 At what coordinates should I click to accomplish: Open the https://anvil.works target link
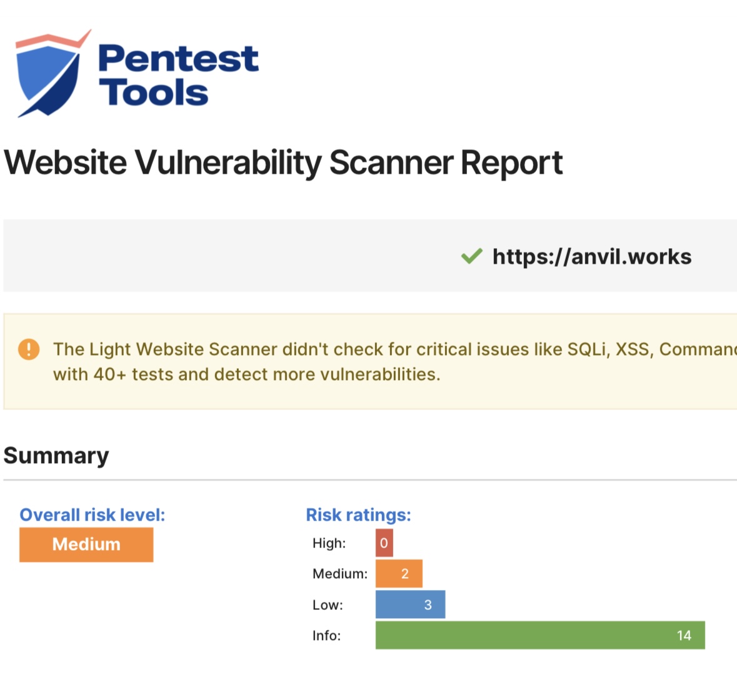coord(592,256)
